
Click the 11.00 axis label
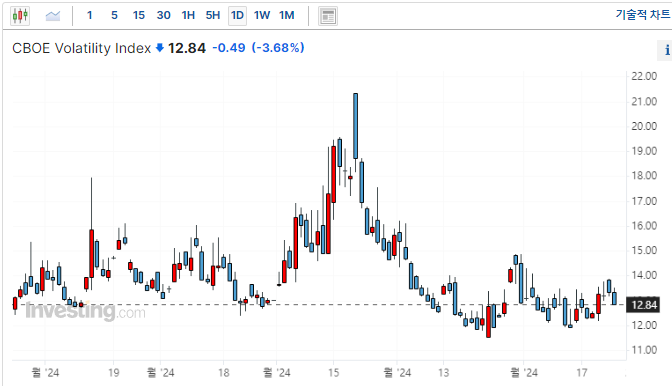tap(644, 350)
